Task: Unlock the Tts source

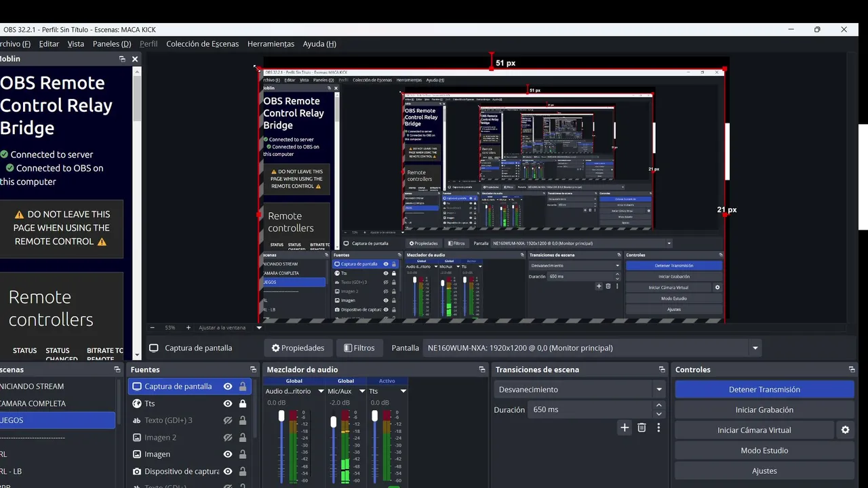Action: [243, 403]
